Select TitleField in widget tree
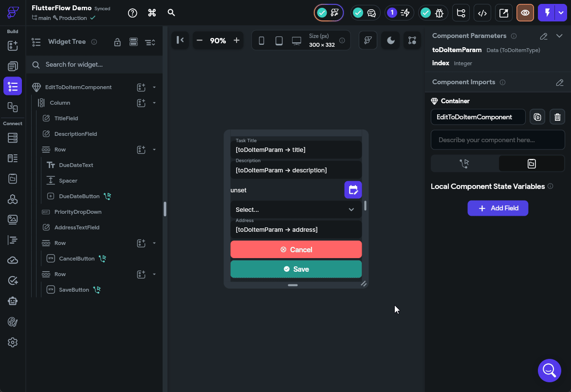The width and height of the screenshot is (571, 392). point(66,118)
